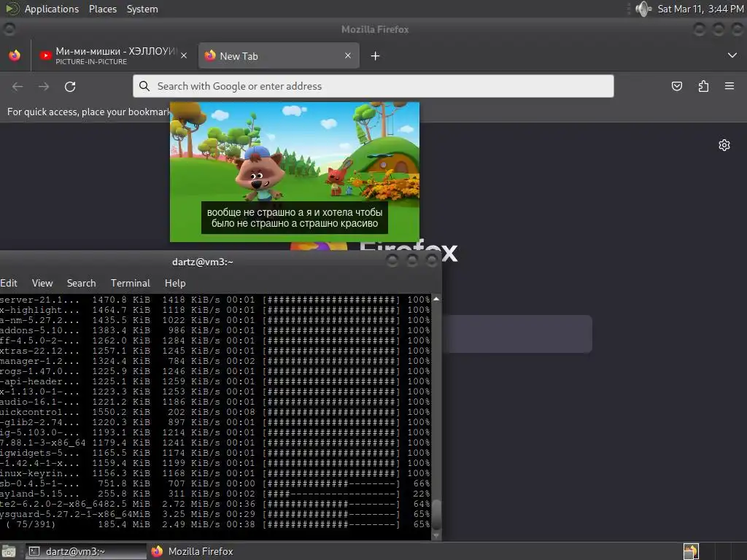Image resolution: width=747 pixels, height=560 pixels.
Task: Open the terminal Edit menu
Action: 9,283
